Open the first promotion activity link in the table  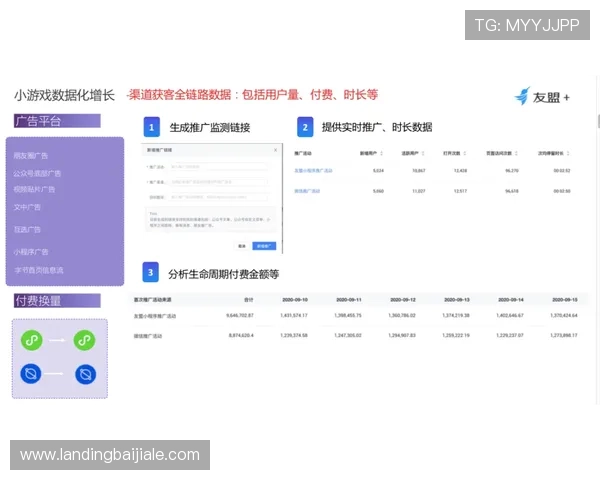coord(314,171)
